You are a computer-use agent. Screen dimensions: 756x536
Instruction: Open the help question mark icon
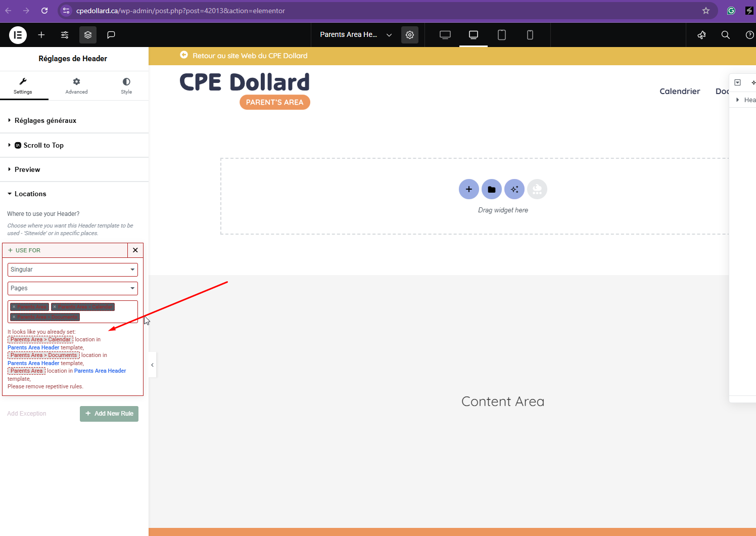[x=750, y=35]
